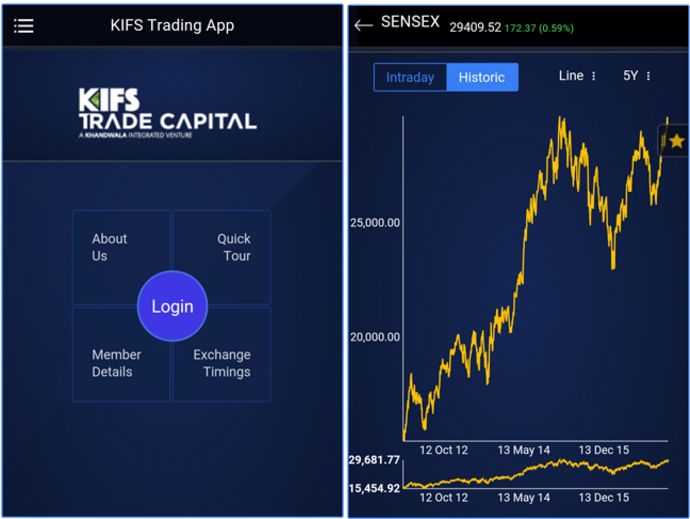View Member Details

(116, 363)
